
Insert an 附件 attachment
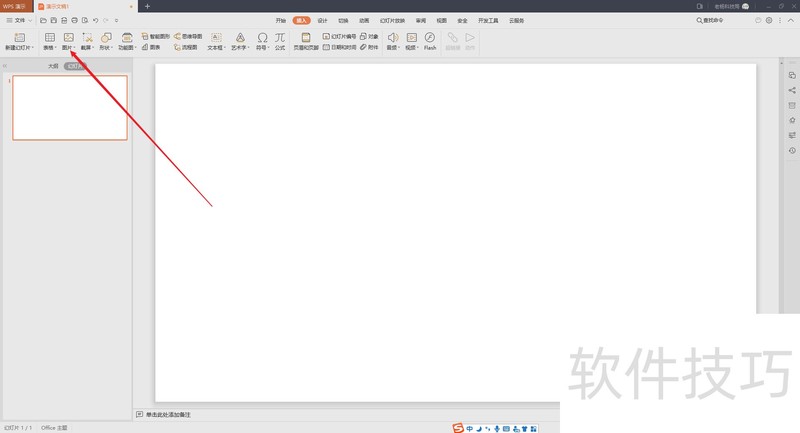pyautogui.click(x=369, y=47)
